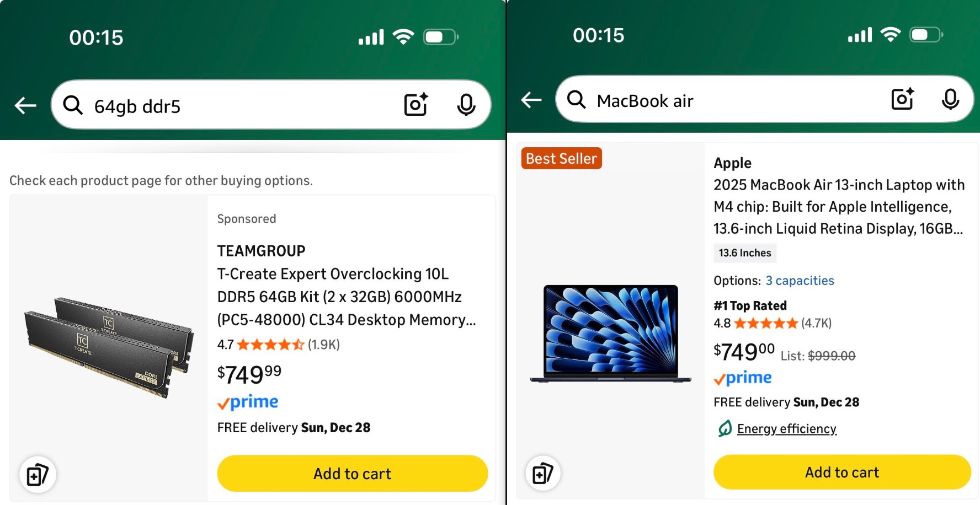The width and height of the screenshot is (980, 505).
Task: Start voice search in 64gb ddr5 bar
Action: coord(466,105)
